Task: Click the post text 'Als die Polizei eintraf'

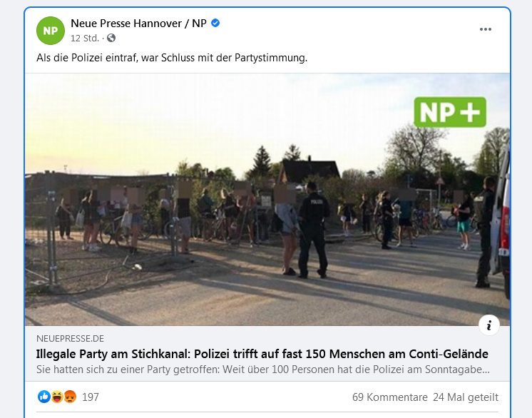Action: click(x=172, y=58)
